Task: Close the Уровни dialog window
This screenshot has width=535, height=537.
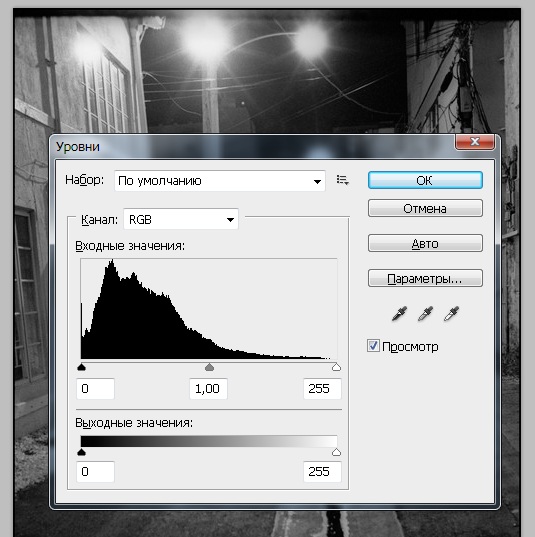Action: (x=474, y=142)
